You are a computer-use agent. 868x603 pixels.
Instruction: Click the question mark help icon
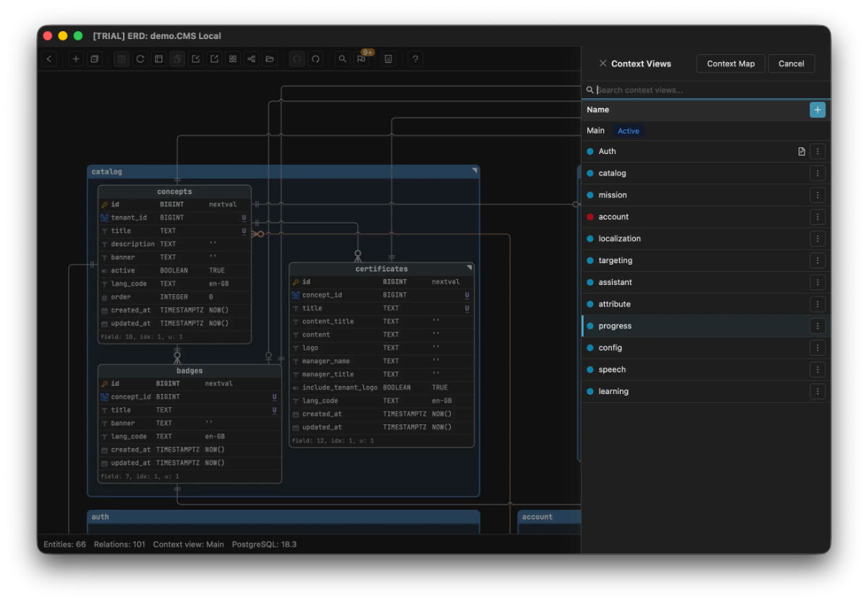pos(415,59)
